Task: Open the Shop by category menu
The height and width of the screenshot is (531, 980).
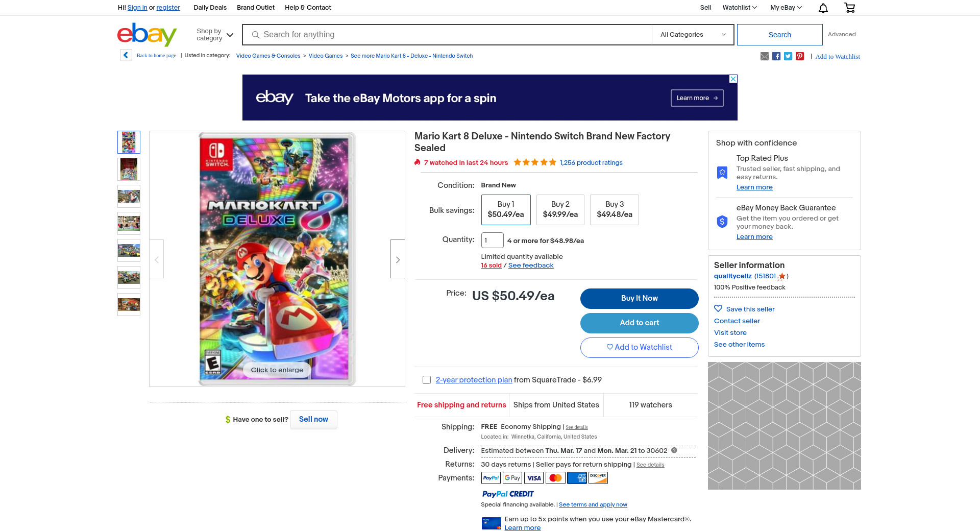Action: coord(215,35)
